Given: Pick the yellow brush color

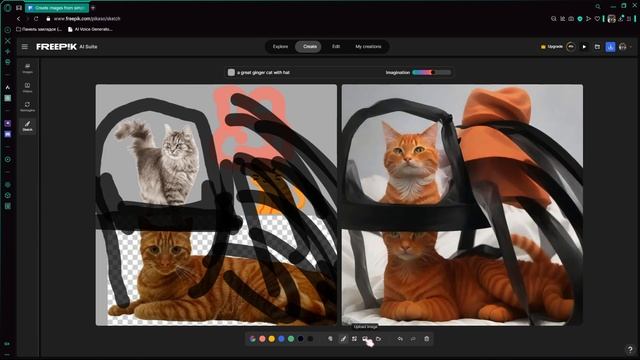Looking at the screenshot, I should pyautogui.click(x=272, y=339).
